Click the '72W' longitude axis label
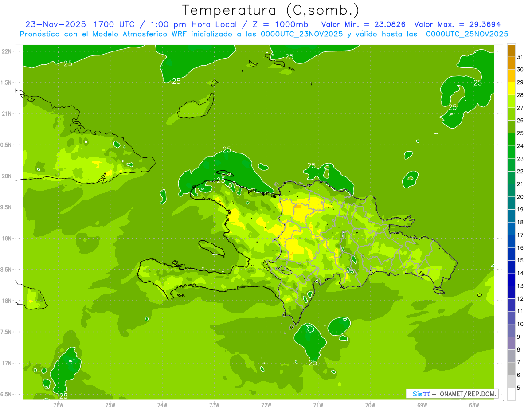The image size is (532, 411). pyautogui.click(x=266, y=405)
